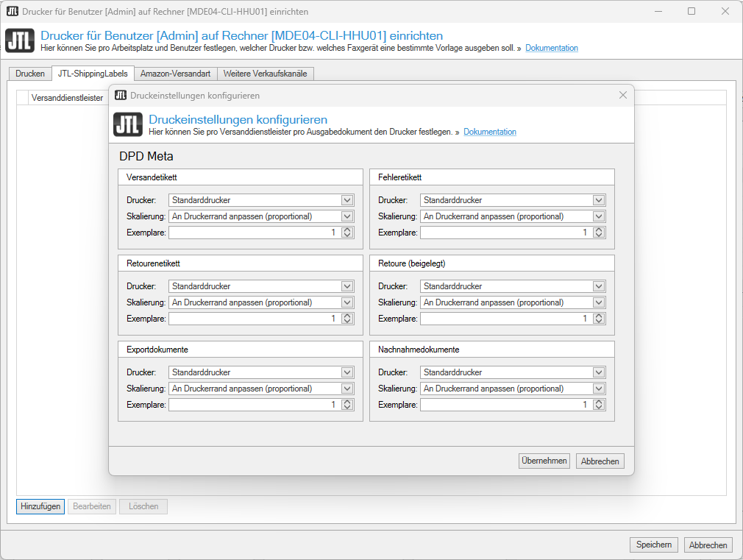Click the Hinzufügen button
Viewport: 743px width, 560px height.
tap(40, 506)
